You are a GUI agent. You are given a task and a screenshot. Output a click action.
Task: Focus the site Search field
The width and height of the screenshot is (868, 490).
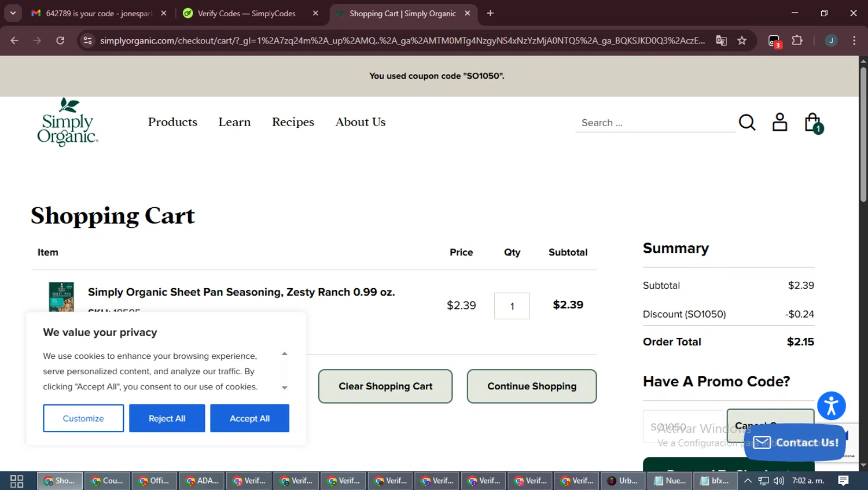[x=655, y=123]
